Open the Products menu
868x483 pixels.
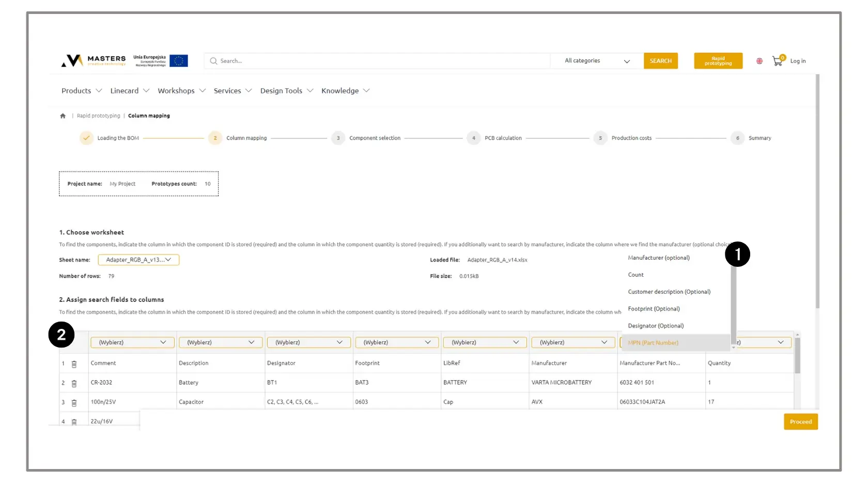(82, 91)
